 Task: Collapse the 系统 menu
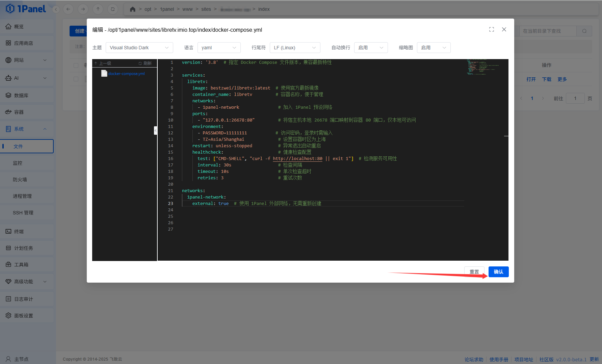coord(27,129)
